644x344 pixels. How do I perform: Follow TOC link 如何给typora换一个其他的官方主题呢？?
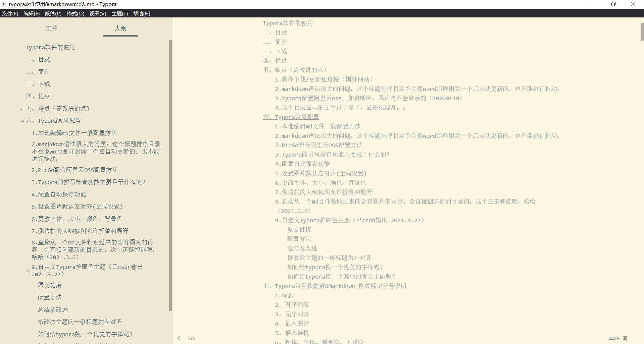341,277
